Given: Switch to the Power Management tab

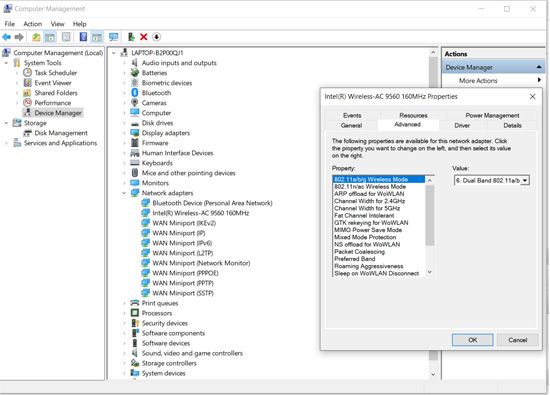Looking at the screenshot, I should (x=492, y=115).
